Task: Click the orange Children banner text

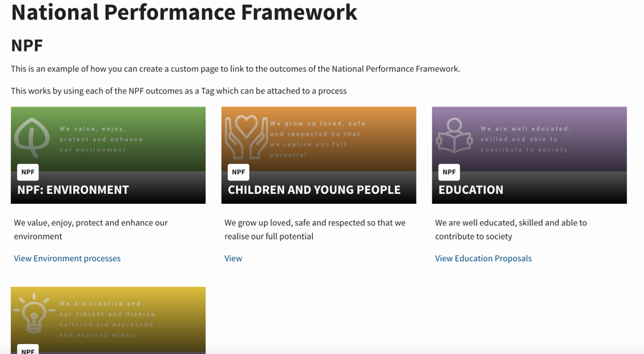Action: pyautogui.click(x=317, y=139)
